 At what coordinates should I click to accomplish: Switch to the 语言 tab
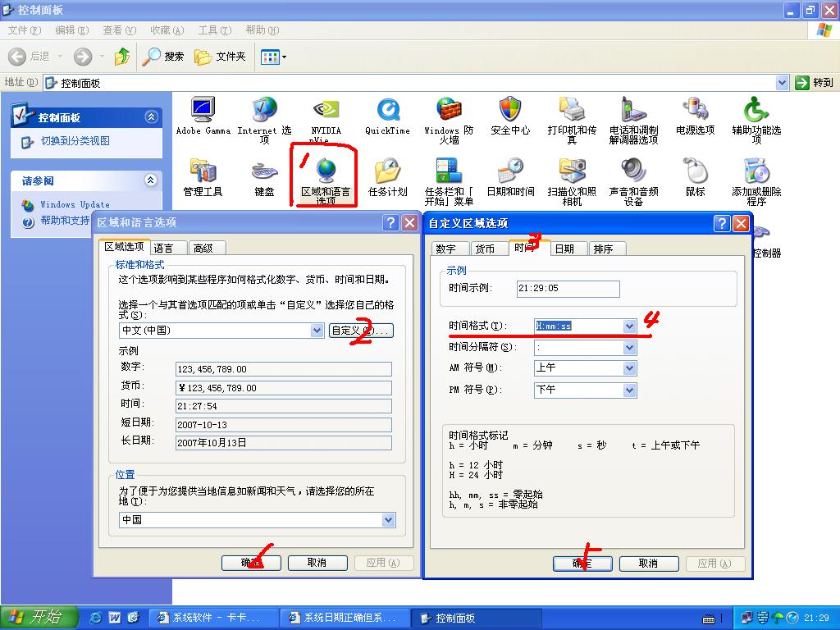point(167,248)
